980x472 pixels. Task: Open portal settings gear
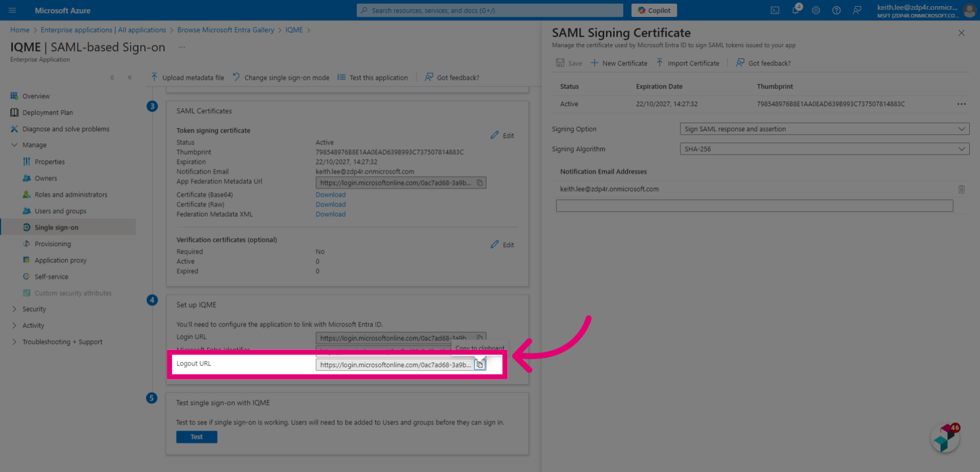[816, 10]
